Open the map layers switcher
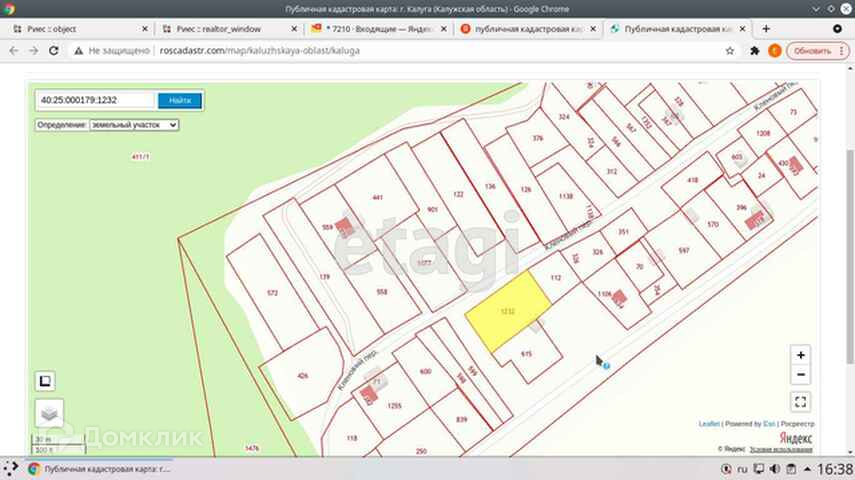855x480 pixels. pyautogui.click(x=49, y=411)
